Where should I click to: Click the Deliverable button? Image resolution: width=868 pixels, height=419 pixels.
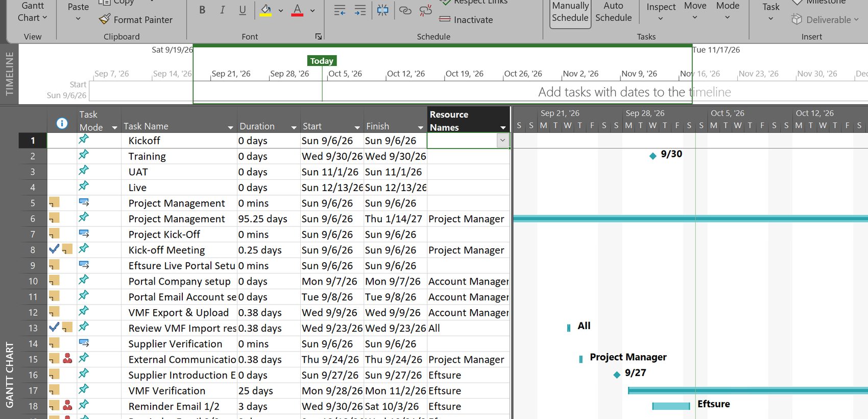click(825, 20)
